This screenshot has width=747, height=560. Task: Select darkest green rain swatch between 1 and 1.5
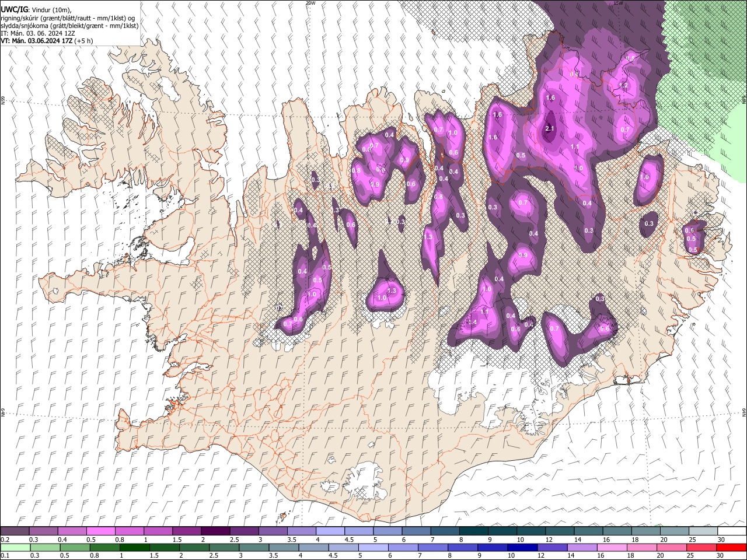click(x=134, y=547)
